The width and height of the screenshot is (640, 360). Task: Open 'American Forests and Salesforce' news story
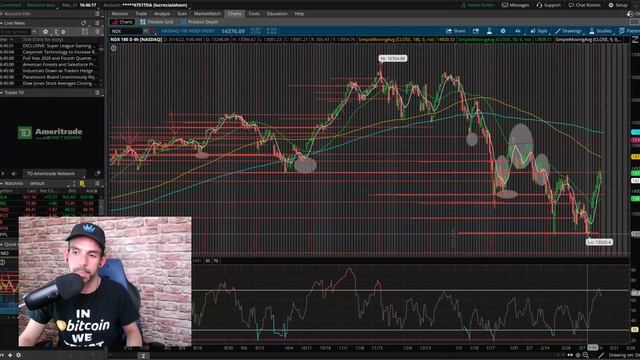tap(59, 64)
